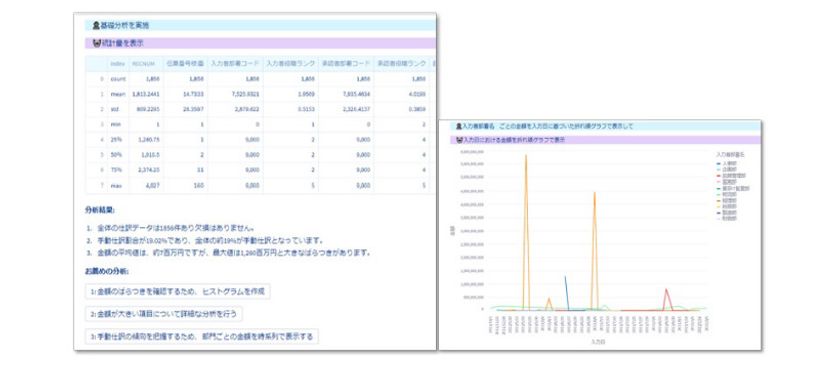Click the count row in statistics table

[259, 79]
